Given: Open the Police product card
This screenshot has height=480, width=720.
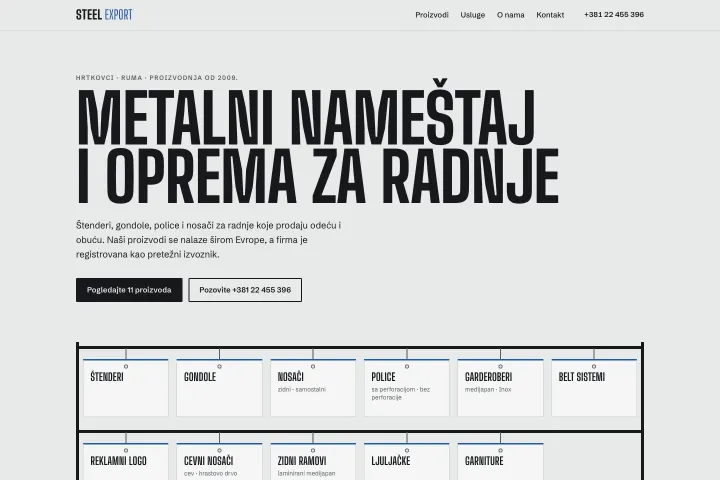Looking at the screenshot, I should (407, 388).
